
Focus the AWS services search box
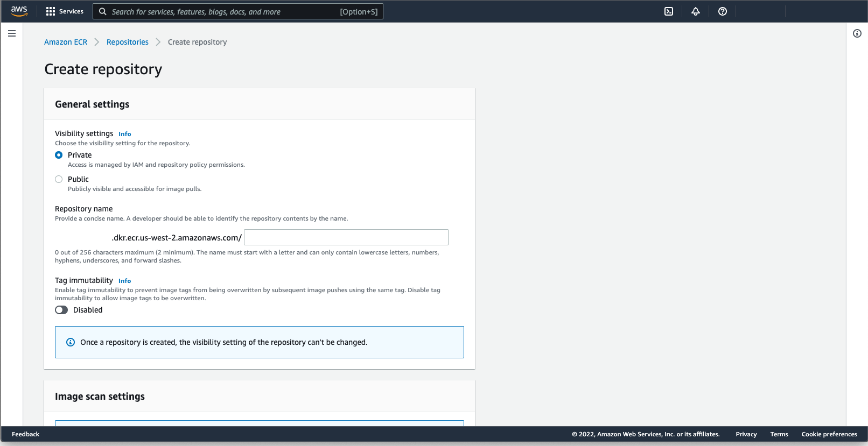coord(238,11)
